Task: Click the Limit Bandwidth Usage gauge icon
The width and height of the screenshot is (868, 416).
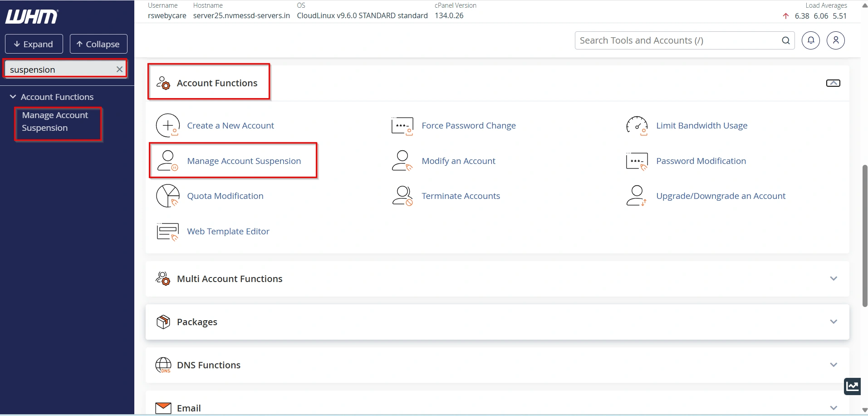Action: pos(637,126)
